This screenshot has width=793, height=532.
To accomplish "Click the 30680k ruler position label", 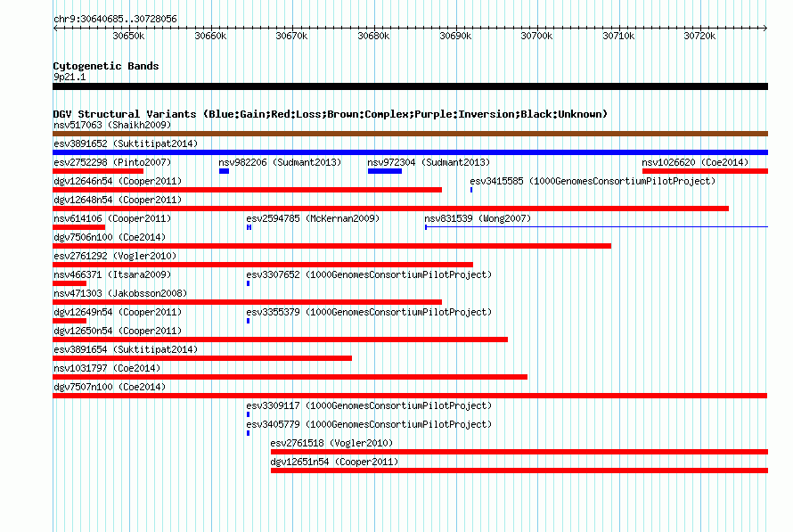I will pos(373,36).
